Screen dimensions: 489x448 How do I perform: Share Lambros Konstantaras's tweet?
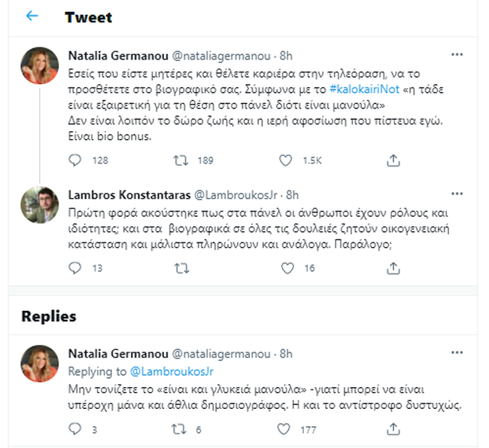pyautogui.click(x=393, y=268)
